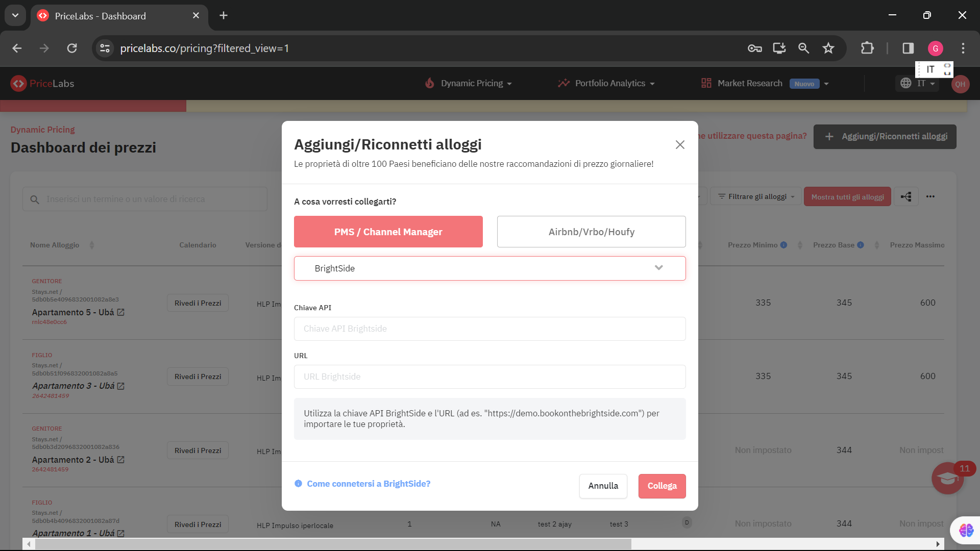Open the tab search dropdown
The height and width of the screenshot is (551, 980).
(15, 15)
